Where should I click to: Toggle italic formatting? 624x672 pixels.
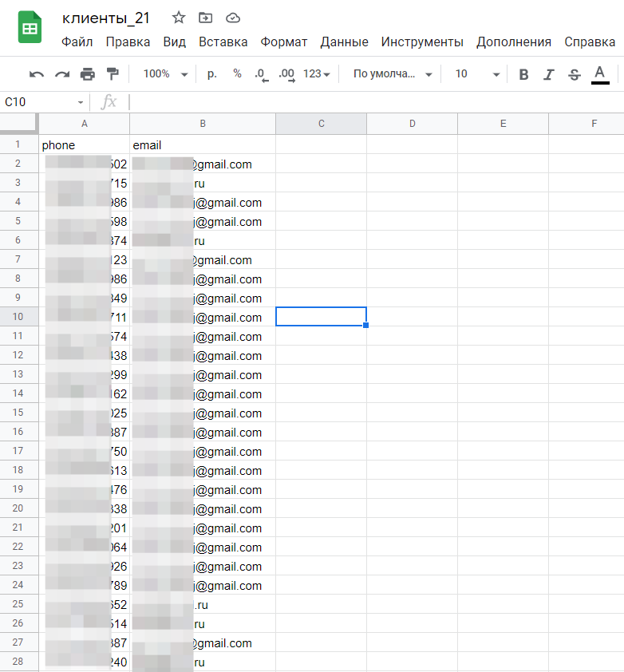(548, 74)
